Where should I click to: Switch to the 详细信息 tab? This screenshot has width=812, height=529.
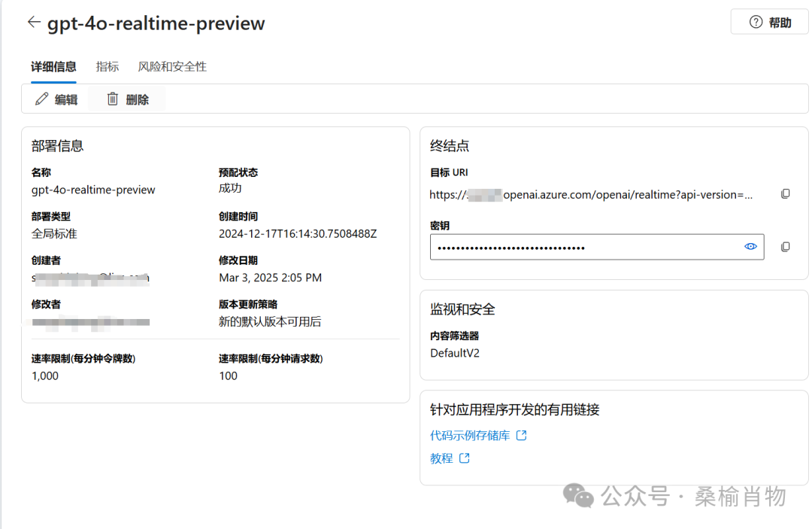pos(53,67)
